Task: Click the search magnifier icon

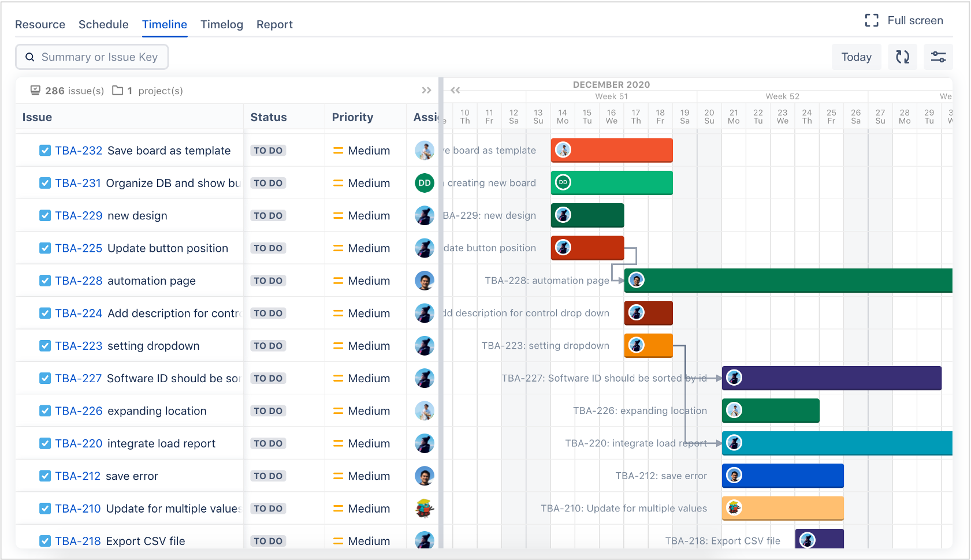Action: pos(30,57)
